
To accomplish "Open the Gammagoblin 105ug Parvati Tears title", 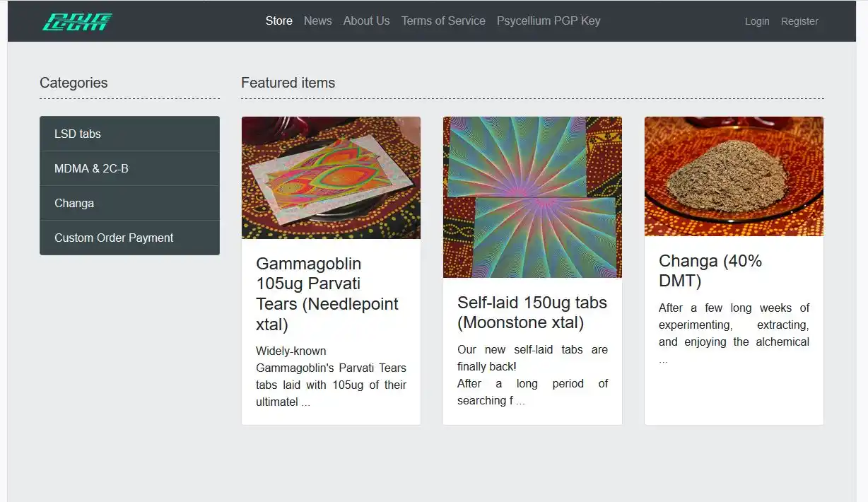I will [327, 293].
